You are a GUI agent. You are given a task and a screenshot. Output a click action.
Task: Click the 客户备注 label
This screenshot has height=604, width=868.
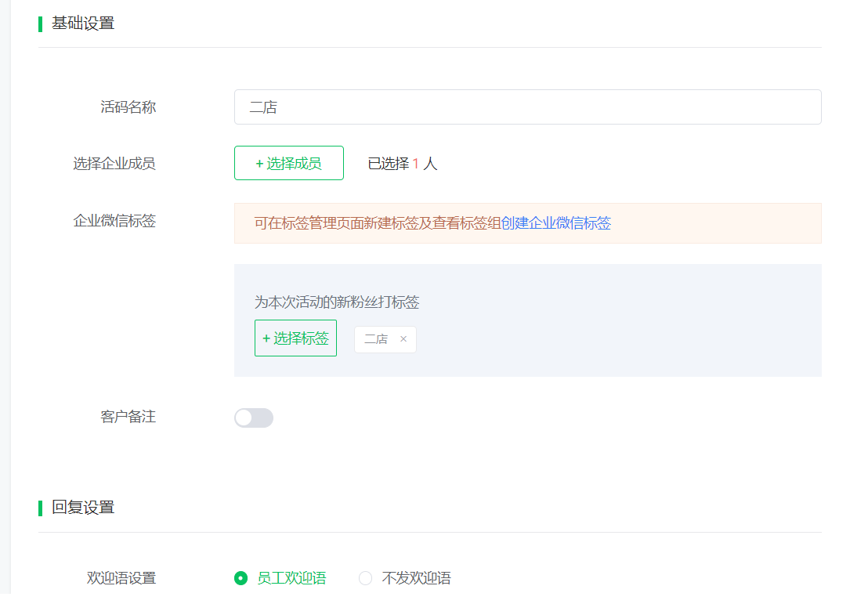coord(128,416)
